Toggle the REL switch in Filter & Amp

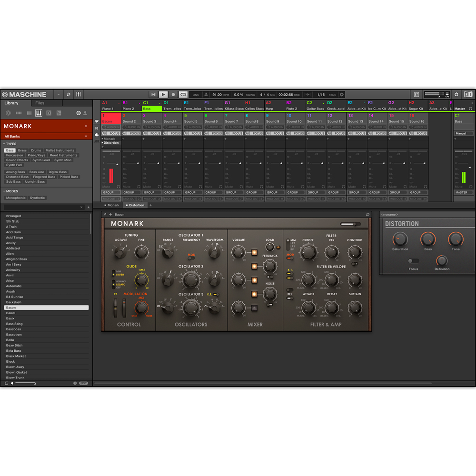(x=290, y=298)
